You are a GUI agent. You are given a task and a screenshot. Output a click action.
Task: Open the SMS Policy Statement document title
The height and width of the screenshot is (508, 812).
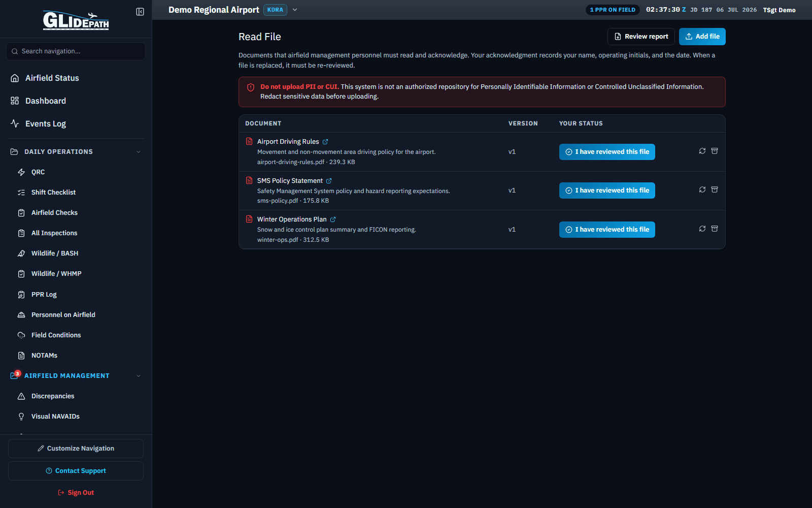(x=290, y=181)
